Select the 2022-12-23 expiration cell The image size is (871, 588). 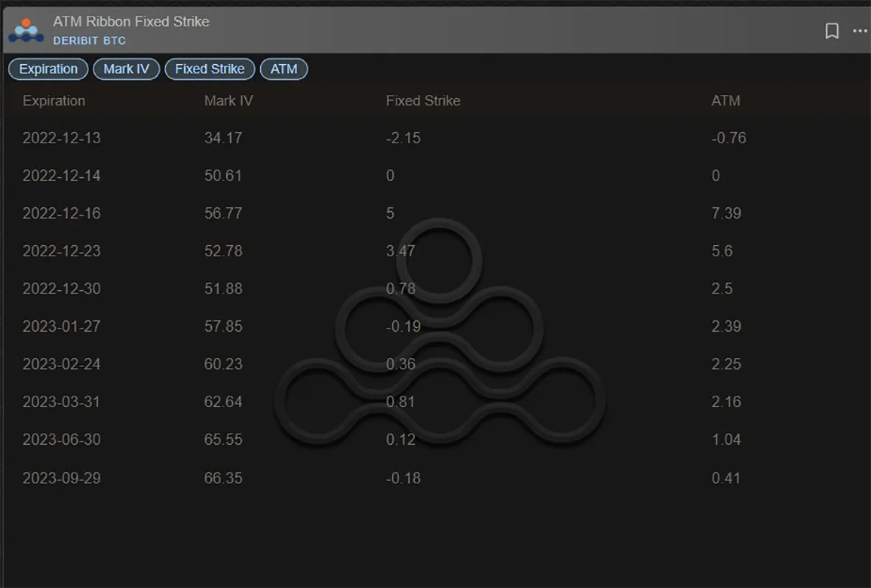(x=62, y=251)
